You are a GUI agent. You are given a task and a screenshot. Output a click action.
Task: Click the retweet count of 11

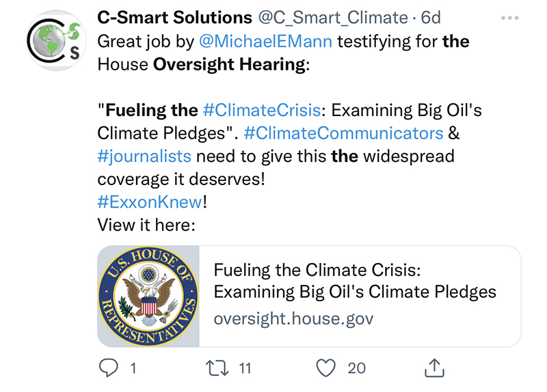244,369
